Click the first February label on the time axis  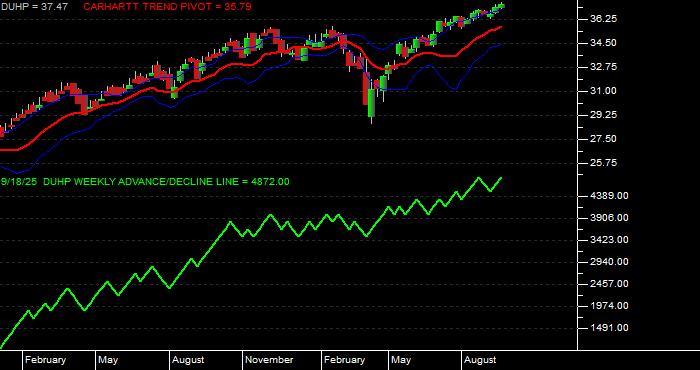tap(45, 360)
